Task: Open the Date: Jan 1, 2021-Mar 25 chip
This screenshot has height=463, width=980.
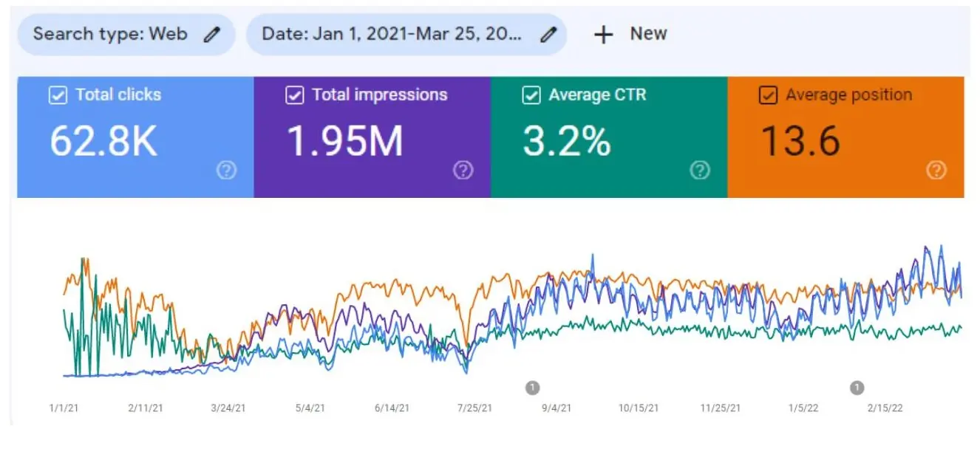Action: 406,34
